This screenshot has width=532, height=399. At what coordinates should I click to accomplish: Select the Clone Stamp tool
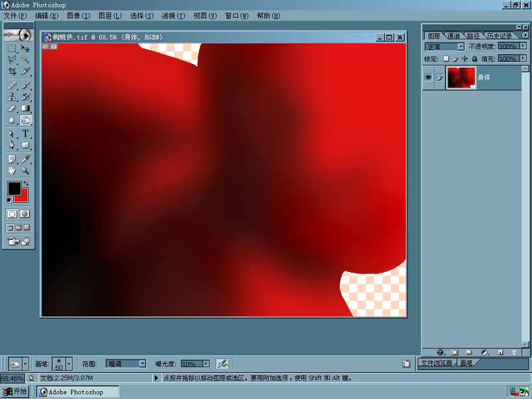click(x=12, y=96)
